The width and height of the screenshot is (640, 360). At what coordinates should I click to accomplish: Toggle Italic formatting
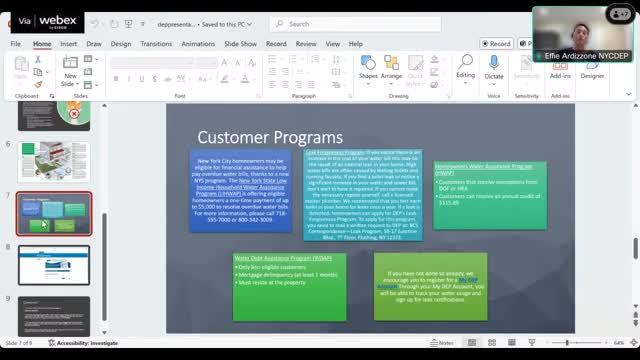(x=129, y=79)
